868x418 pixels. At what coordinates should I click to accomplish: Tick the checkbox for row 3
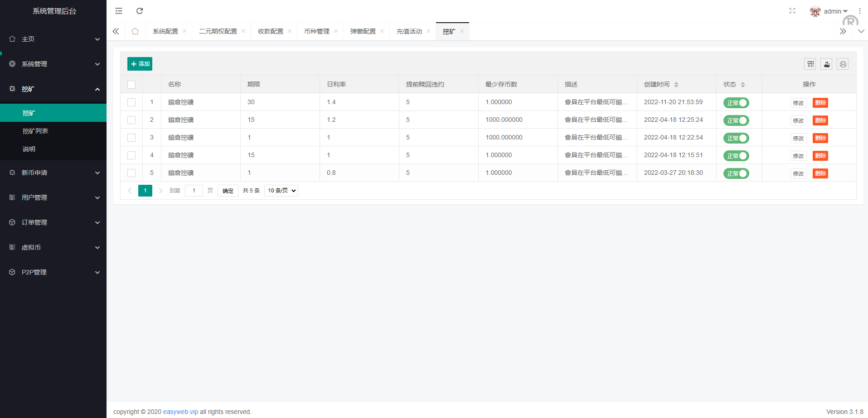131,138
